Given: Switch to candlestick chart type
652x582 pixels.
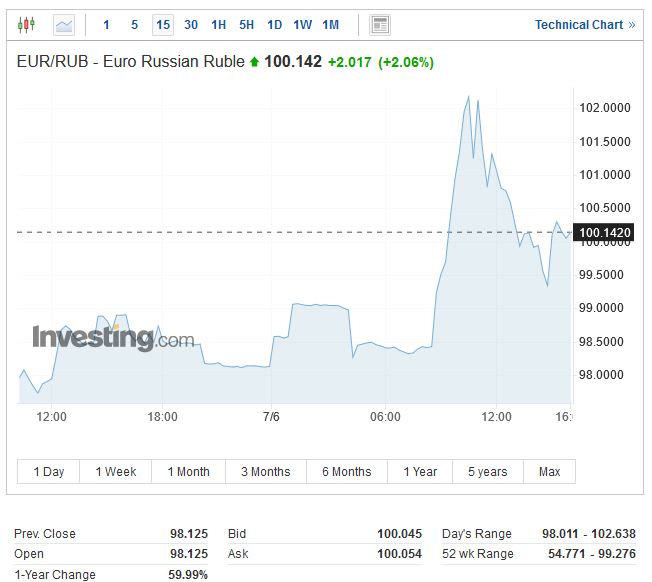Looking at the screenshot, I should click(x=26, y=24).
